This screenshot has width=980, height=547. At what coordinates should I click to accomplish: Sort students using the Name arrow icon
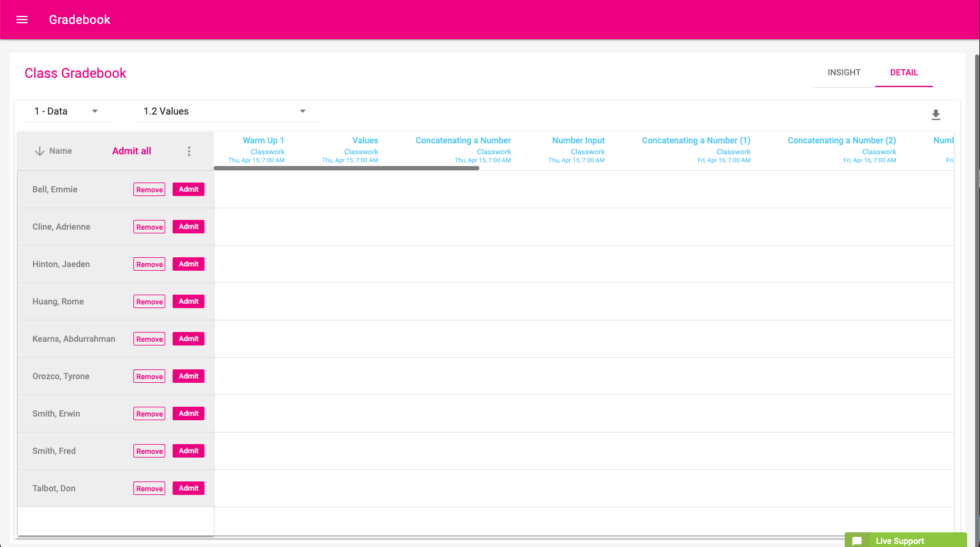point(40,151)
